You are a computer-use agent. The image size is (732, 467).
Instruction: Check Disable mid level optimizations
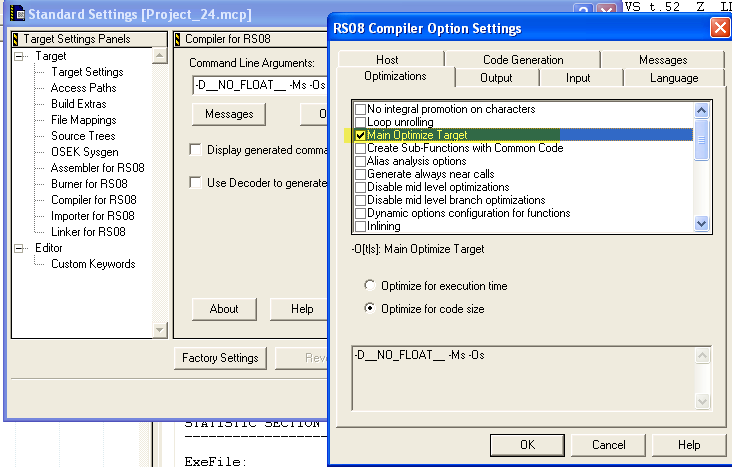[x=360, y=187]
